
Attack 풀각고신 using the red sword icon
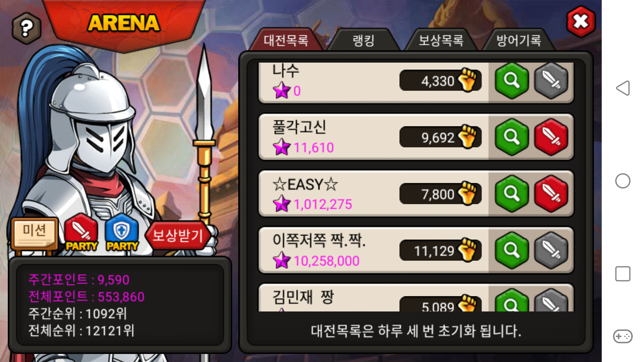551,137
